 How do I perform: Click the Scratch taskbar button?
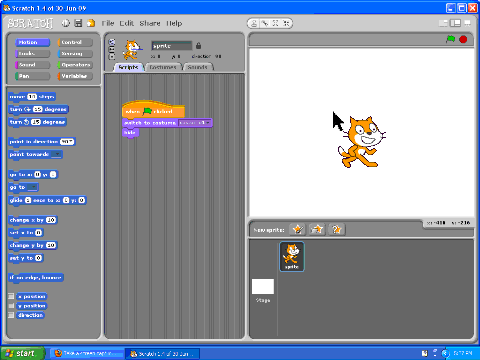(x=162, y=354)
